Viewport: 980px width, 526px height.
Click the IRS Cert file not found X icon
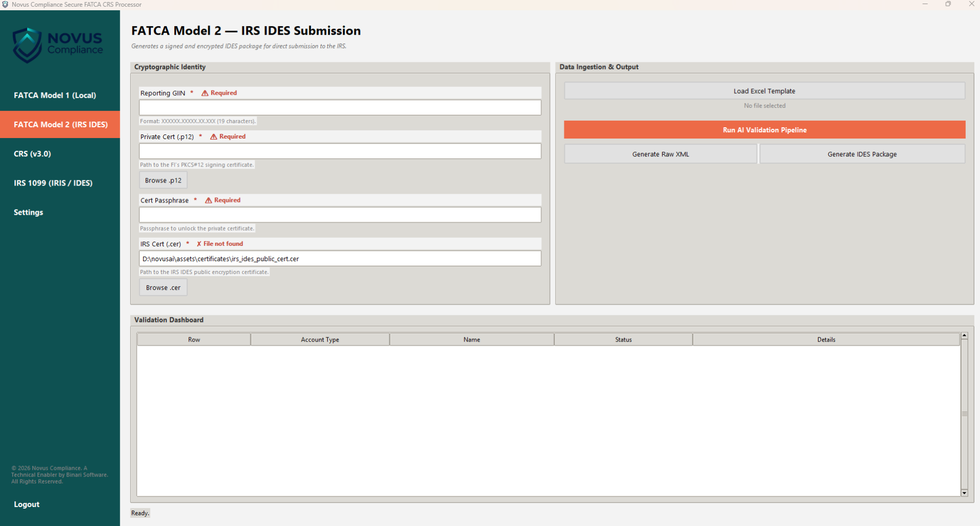coord(199,244)
